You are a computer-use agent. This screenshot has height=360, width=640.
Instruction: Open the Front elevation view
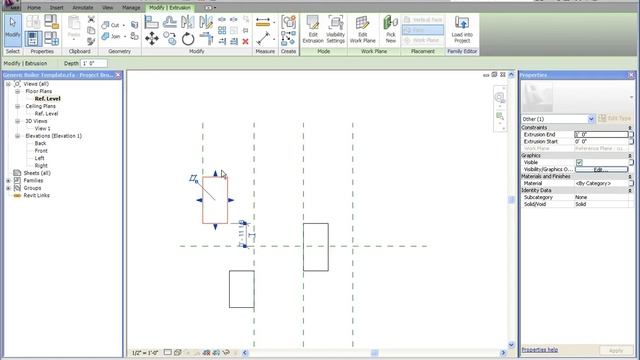tap(41, 151)
